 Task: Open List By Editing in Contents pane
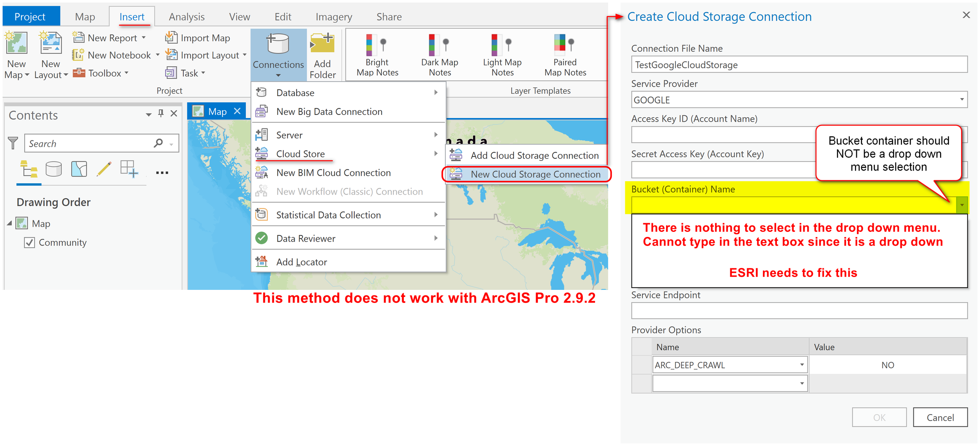(104, 169)
